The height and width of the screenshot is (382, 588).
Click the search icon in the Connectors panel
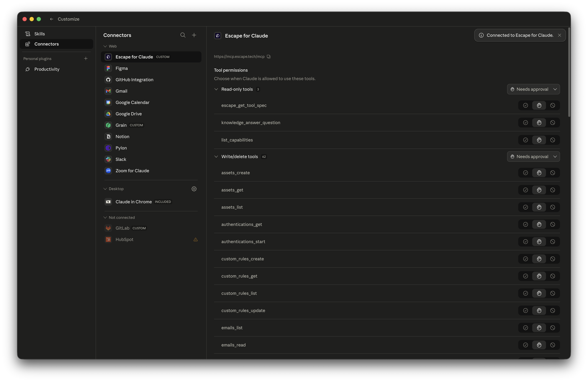183,35
